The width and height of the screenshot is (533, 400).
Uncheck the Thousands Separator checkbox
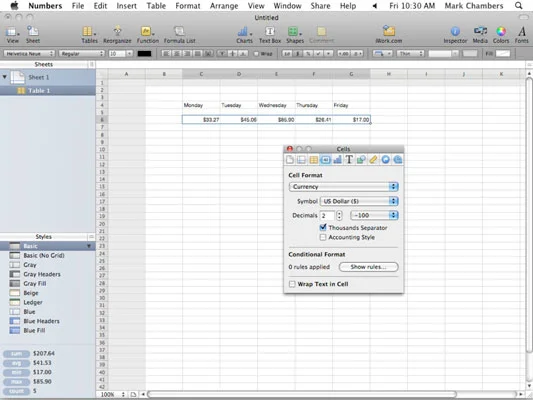[x=323, y=227]
